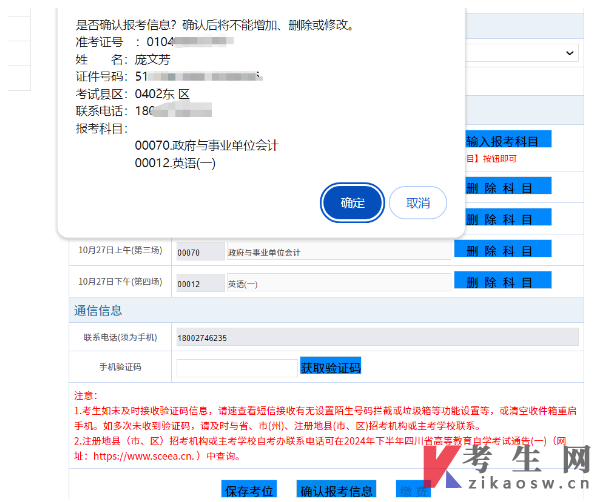Focus the 手机验证码 input field
Image resolution: width=605 pixels, height=502 pixels.
click(x=237, y=368)
